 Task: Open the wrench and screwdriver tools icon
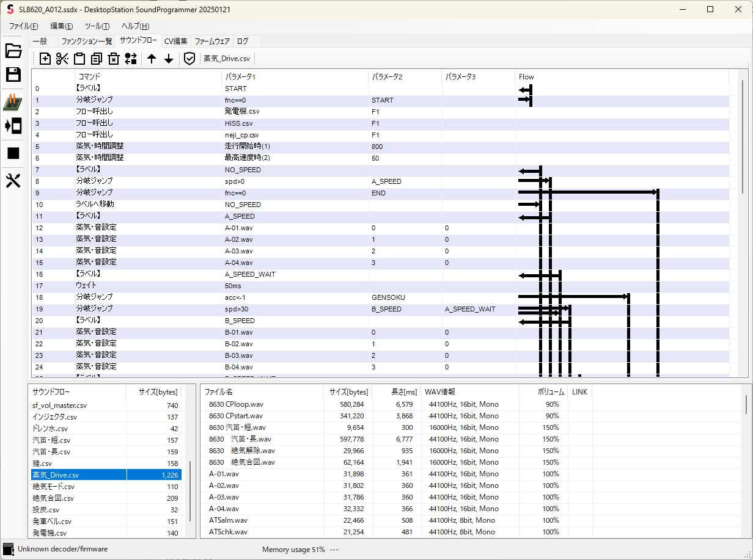coord(13,181)
